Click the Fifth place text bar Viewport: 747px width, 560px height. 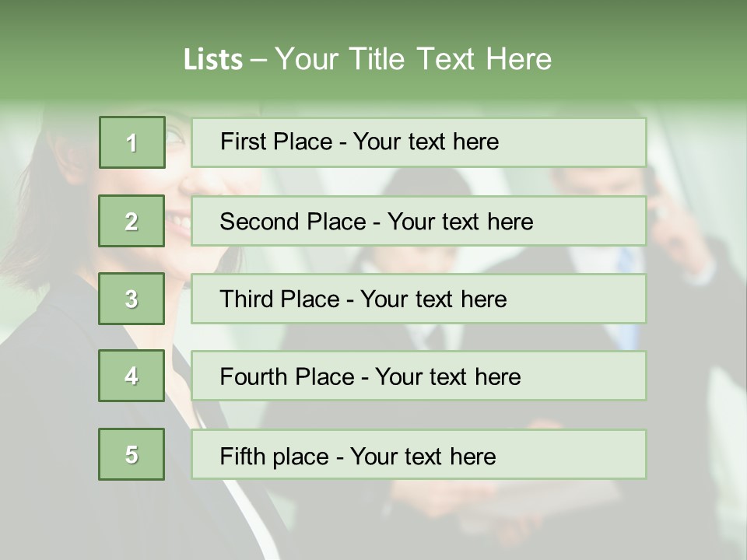point(419,454)
